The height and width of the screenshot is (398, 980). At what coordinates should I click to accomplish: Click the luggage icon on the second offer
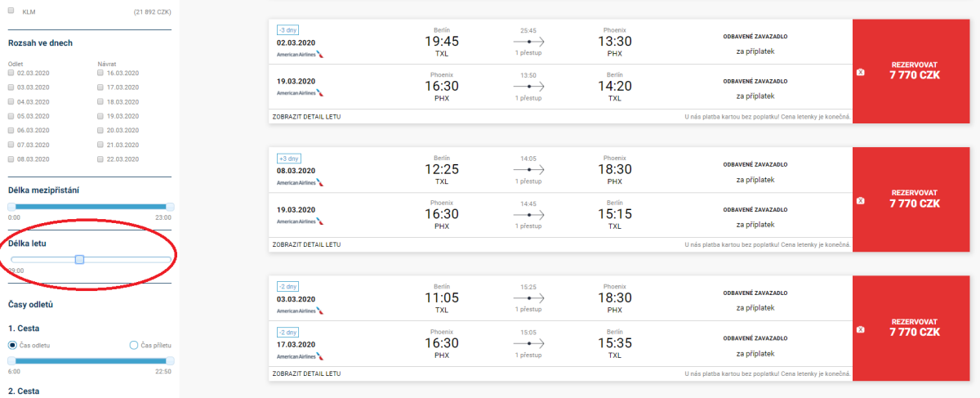point(860,200)
